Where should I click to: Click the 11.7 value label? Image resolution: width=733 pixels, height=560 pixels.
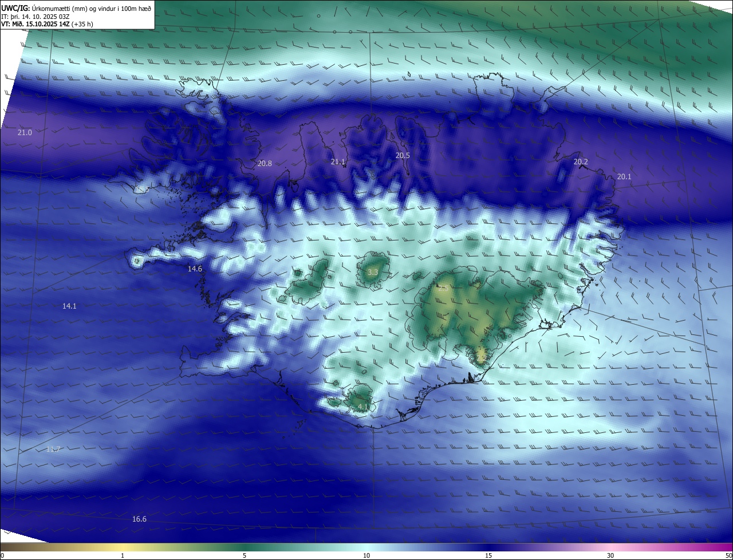click(53, 449)
